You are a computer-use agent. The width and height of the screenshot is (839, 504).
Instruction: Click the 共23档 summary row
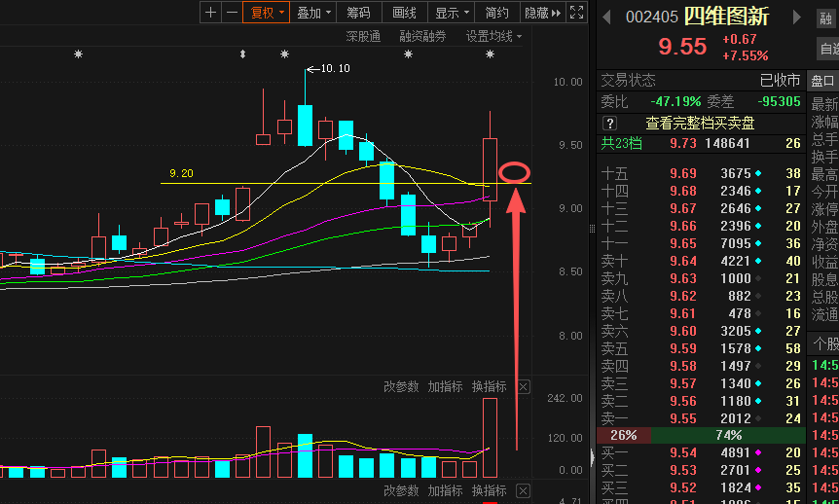701,143
